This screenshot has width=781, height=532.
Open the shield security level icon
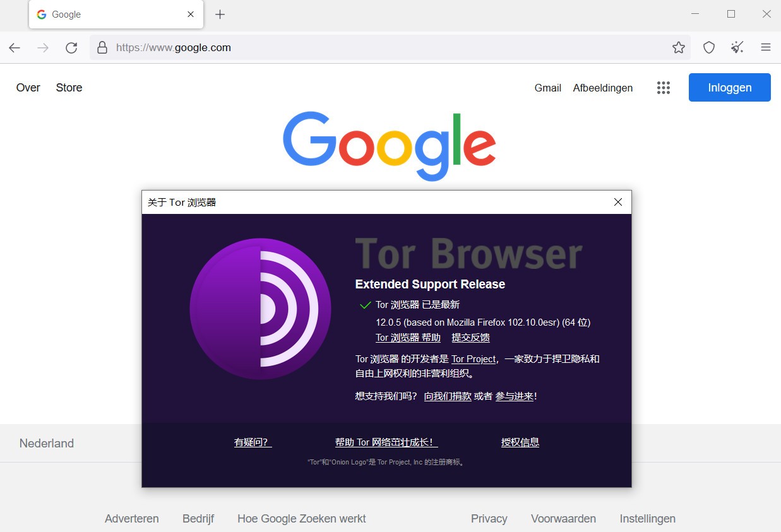709,48
